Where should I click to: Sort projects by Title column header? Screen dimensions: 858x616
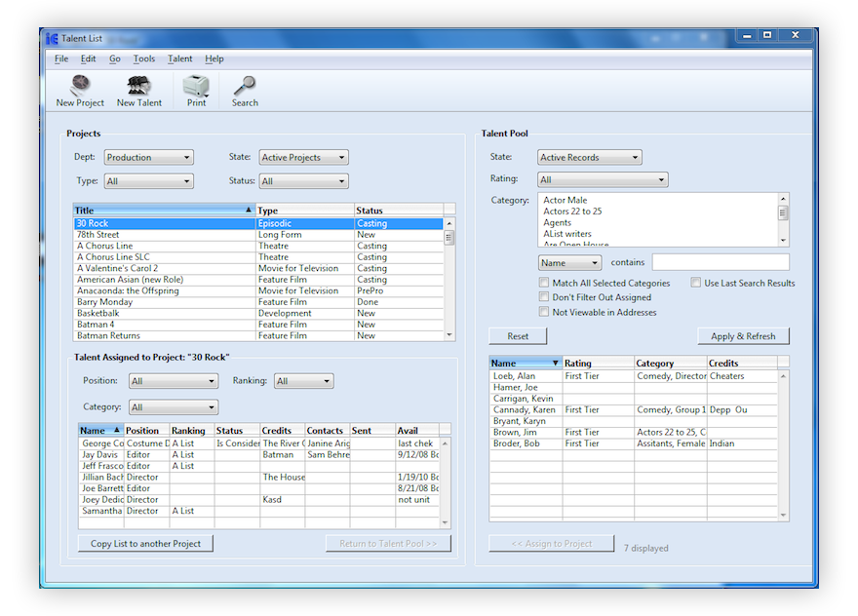[164, 211]
